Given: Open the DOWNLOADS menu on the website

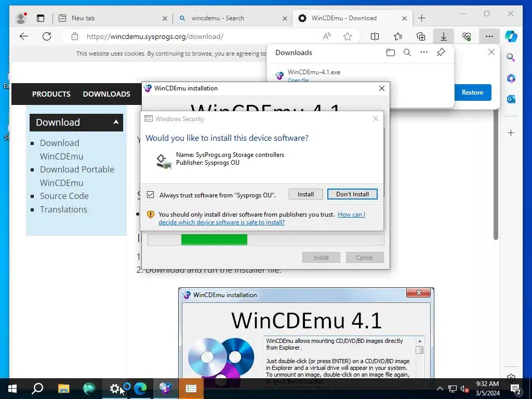Looking at the screenshot, I should tap(107, 94).
